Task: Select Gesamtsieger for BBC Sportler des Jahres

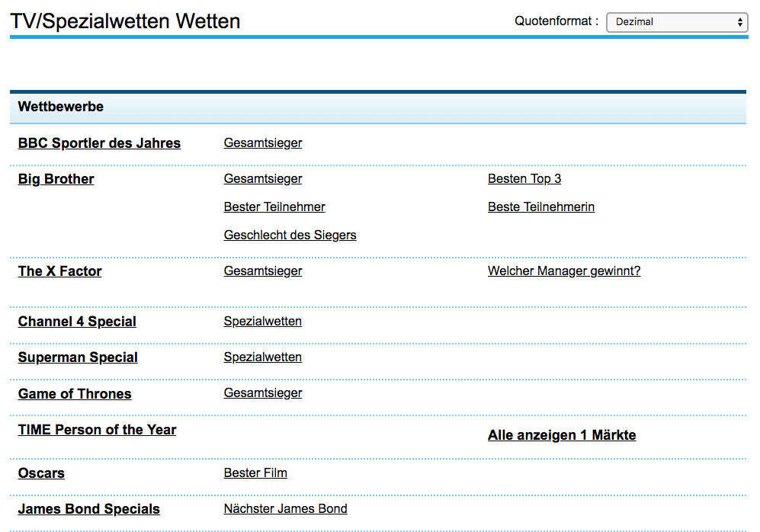Action: point(263,143)
